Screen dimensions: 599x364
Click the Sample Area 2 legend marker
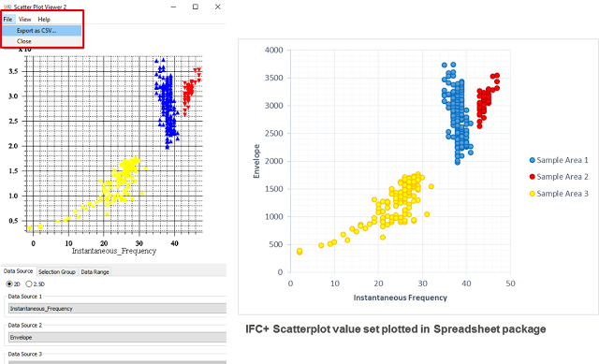click(x=533, y=177)
